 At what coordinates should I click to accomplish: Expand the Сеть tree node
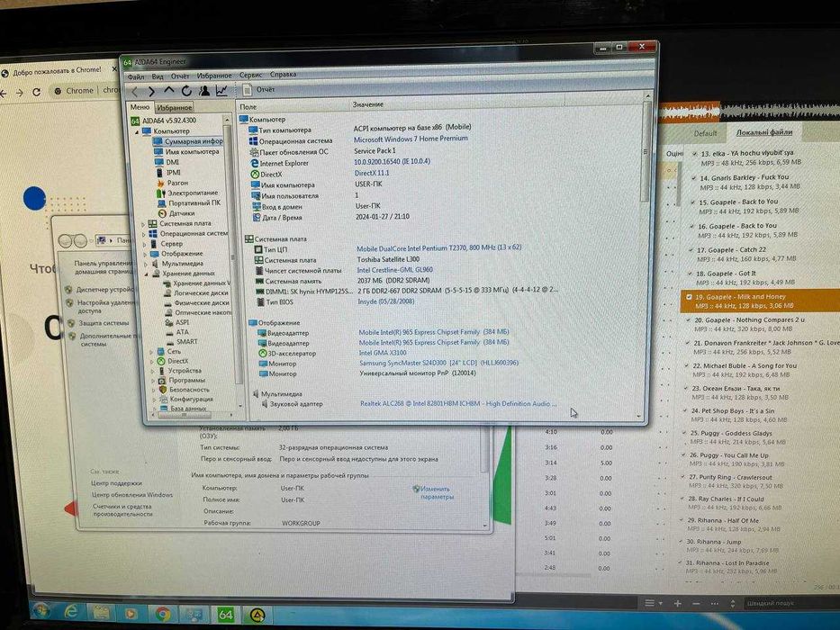pyautogui.click(x=151, y=352)
